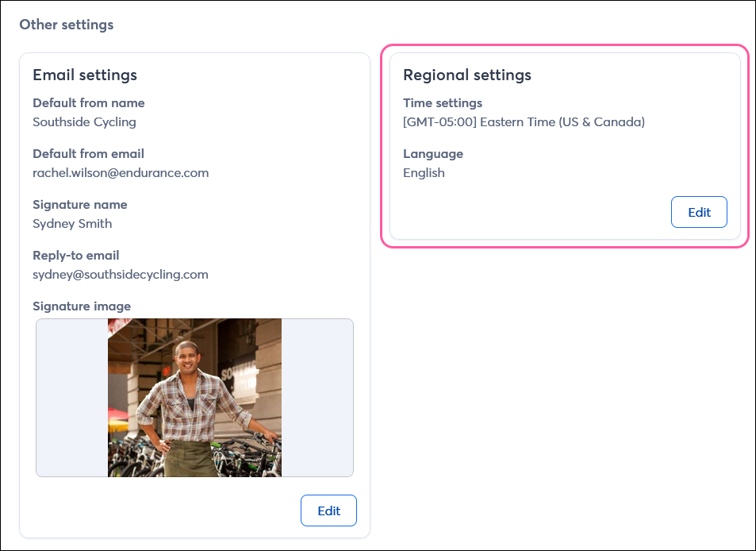Click the Eastern Time zone value
Screen dimensions: 756x551
tap(524, 122)
